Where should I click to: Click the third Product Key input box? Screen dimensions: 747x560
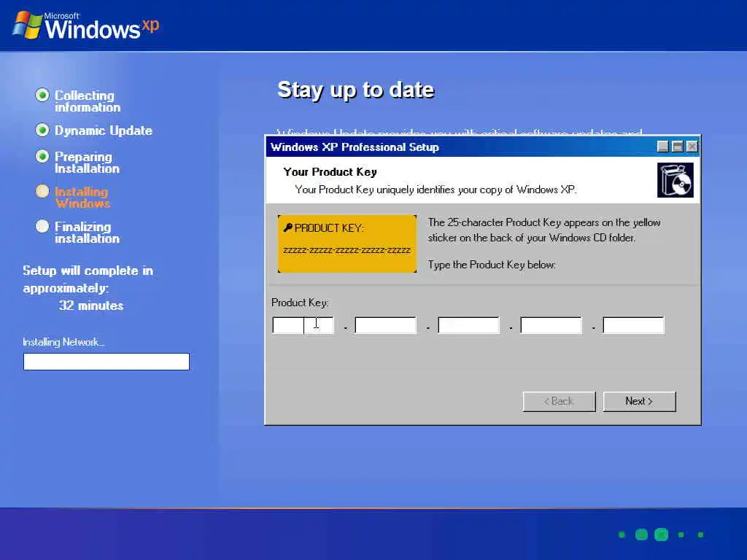[x=468, y=325]
